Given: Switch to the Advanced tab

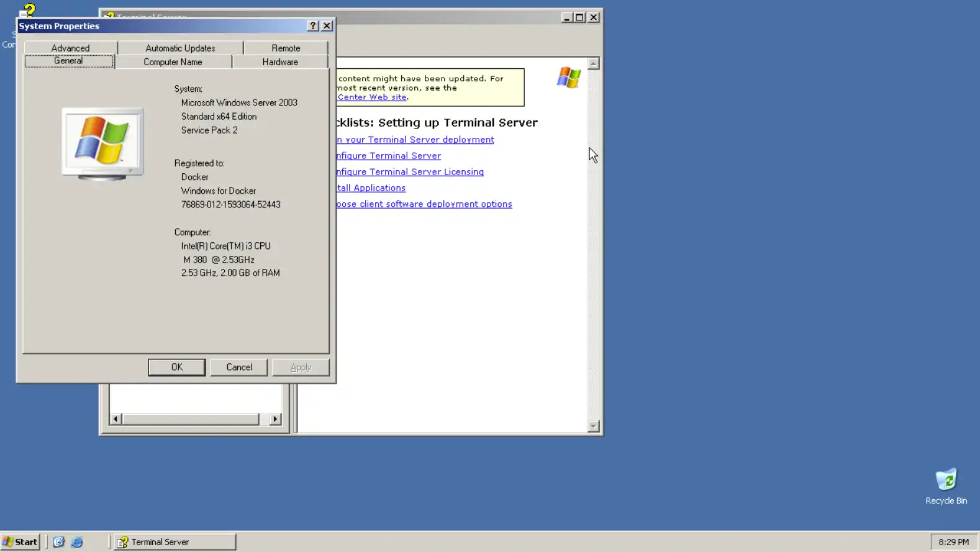Looking at the screenshot, I should 70,48.
